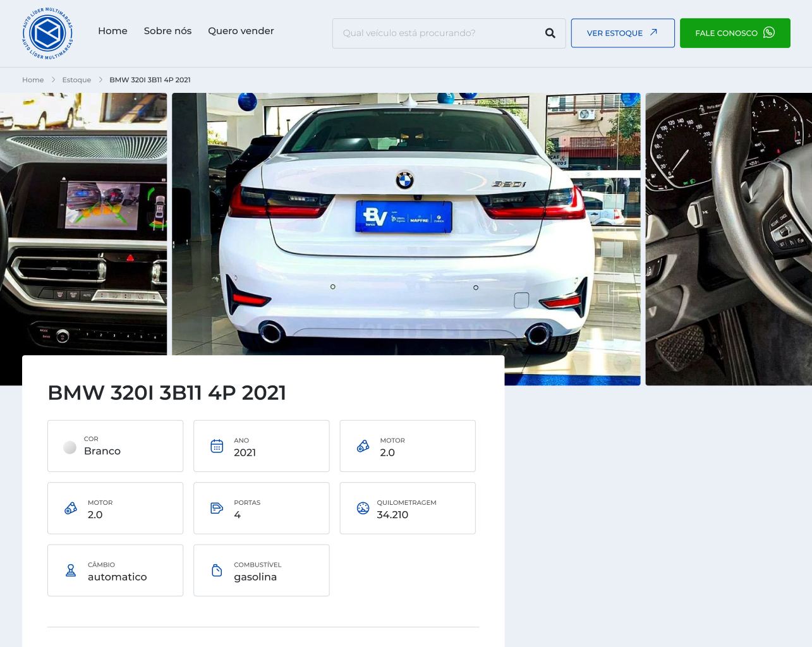812x647 pixels.
Task: Click the speedometer icon beside Quilometragem
Action: click(x=363, y=508)
